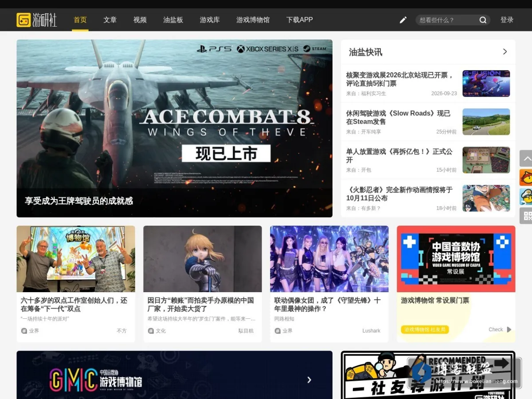Click the 业界 tag under 双点 article
The image size is (532, 399).
click(x=34, y=331)
